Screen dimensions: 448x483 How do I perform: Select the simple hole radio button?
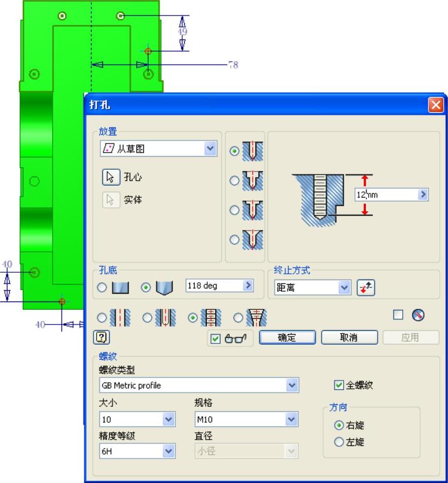pyautogui.click(x=102, y=318)
